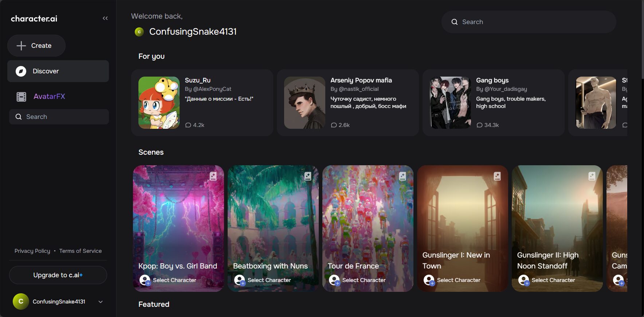This screenshot has height=317, width=644.
Task: Click the ConfusingSnake4131 welcome username heading
Action: tap(193, 32)
